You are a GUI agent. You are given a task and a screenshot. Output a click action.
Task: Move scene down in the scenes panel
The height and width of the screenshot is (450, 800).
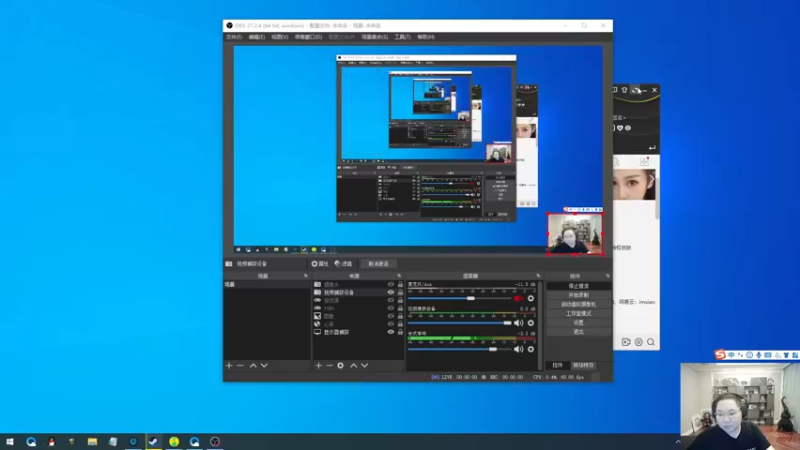tap(264, 365)
